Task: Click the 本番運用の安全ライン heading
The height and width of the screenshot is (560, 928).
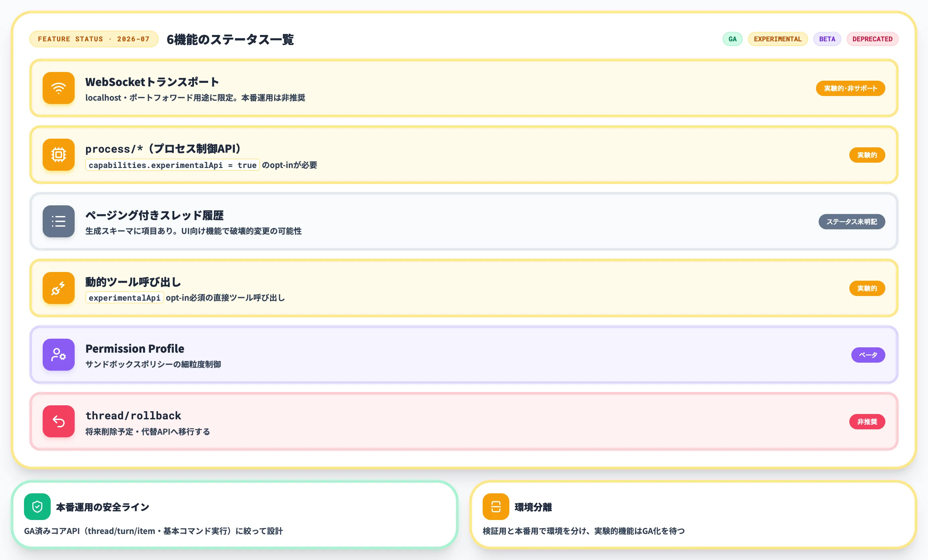Action: pos(102,507)
